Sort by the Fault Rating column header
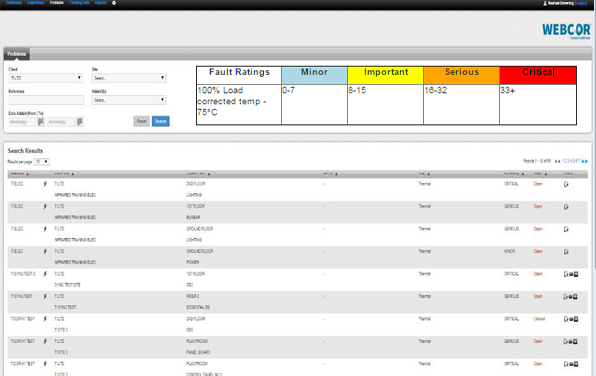This screenshot has height=376, width=596. point(514,174)
